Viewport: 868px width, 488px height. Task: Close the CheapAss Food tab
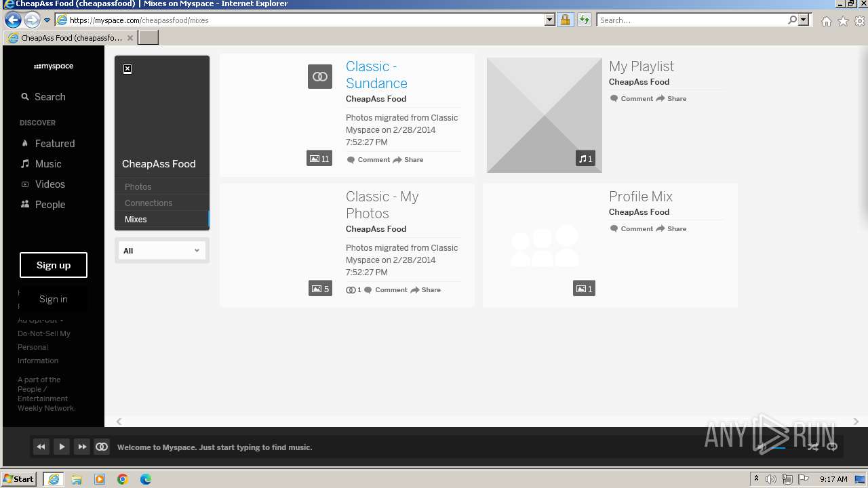pyautogui.click(x=130, y=38)
